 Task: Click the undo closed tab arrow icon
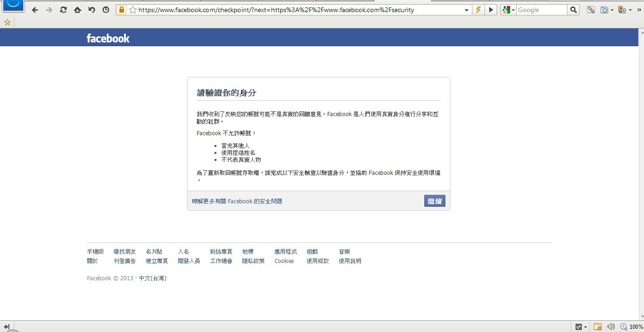click(x=92, y=10)
